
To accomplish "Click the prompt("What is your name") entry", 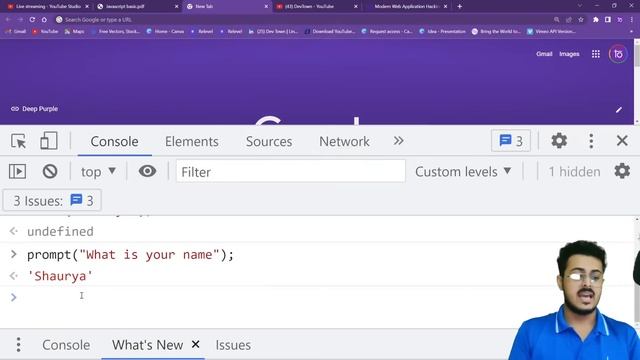I will [x=130, y=255].
